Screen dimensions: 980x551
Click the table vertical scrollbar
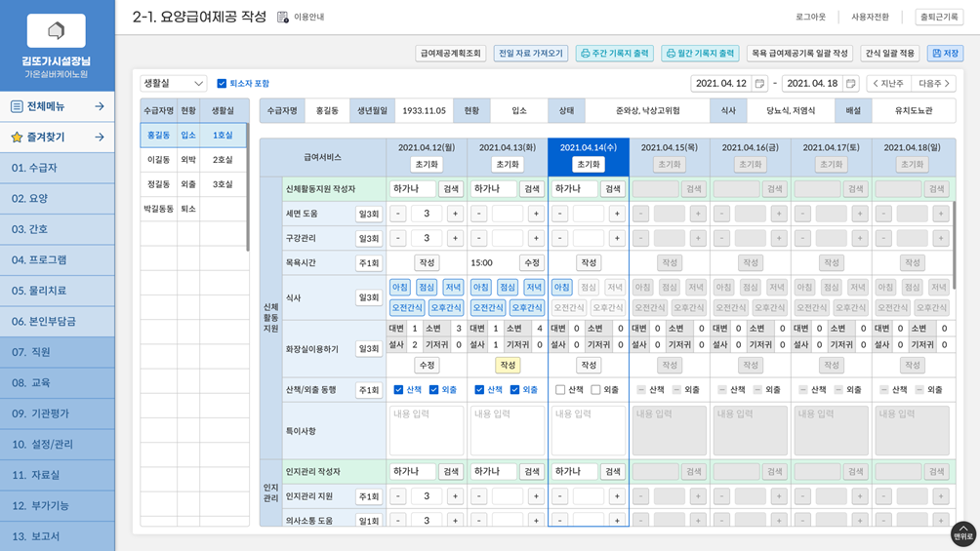pos(953,246)
